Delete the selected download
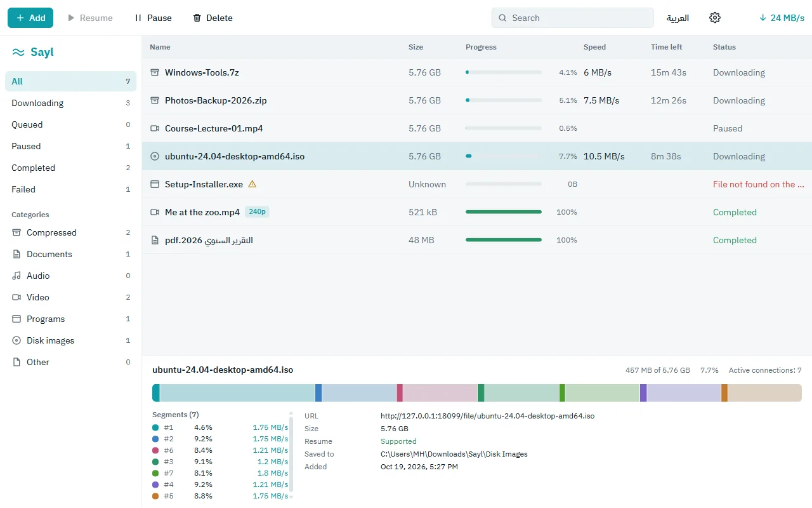This screenshot has height=508, width=812. [x=213, y=18]
